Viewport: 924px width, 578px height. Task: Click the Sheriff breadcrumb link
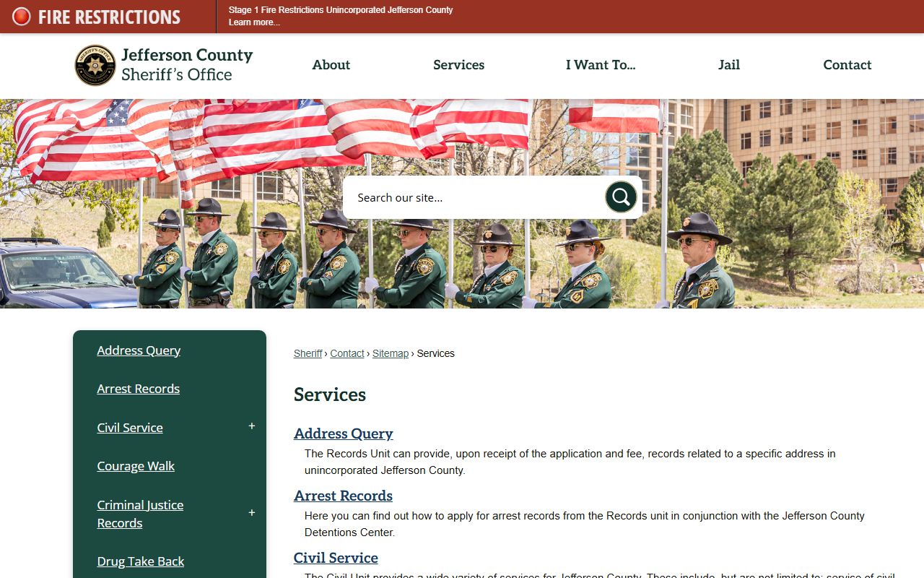click(x=308, y=353)
